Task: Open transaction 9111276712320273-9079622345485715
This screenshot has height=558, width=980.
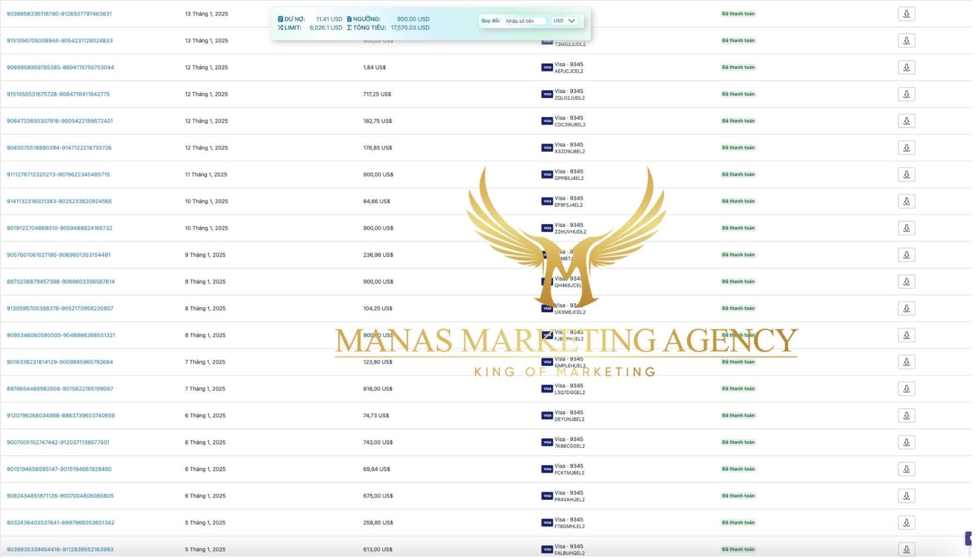Action: tap(58, 174)
